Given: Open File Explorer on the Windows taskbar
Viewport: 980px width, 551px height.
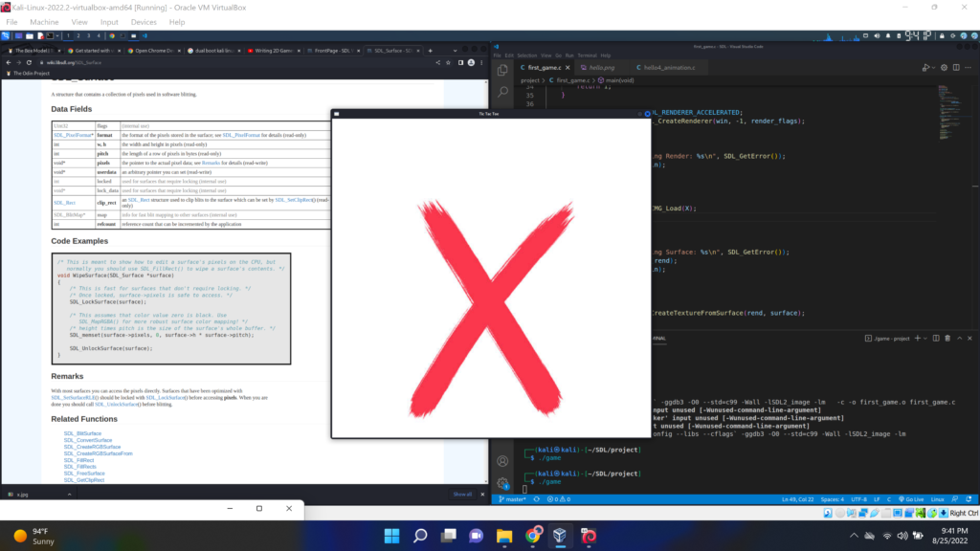Looking at the screenshot, I should coord(504,536).
